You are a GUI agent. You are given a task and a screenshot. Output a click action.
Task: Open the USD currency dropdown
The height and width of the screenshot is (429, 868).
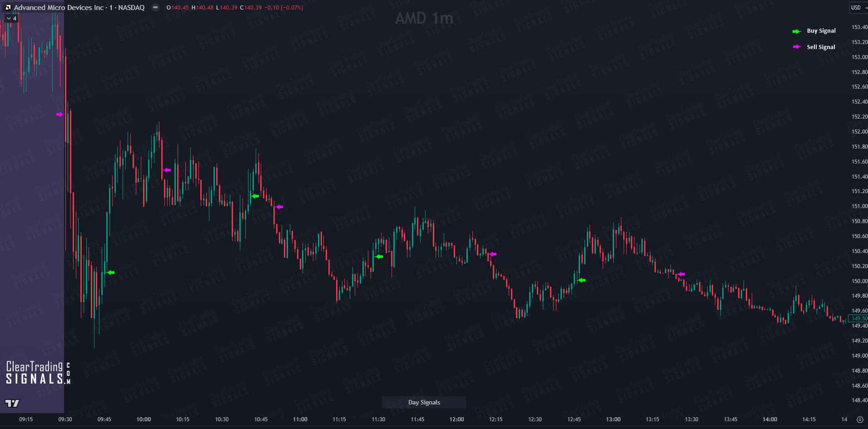tap(859, 8)
